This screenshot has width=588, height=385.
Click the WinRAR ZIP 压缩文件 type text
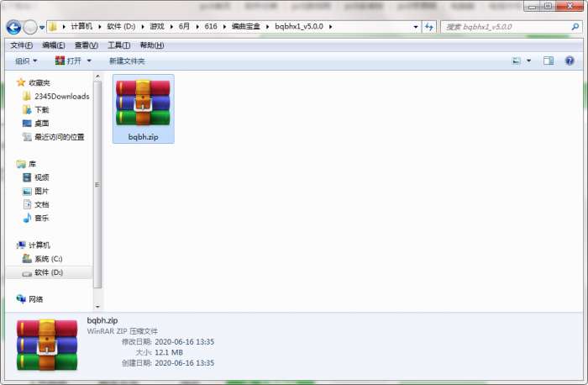[x=123, y=331]
